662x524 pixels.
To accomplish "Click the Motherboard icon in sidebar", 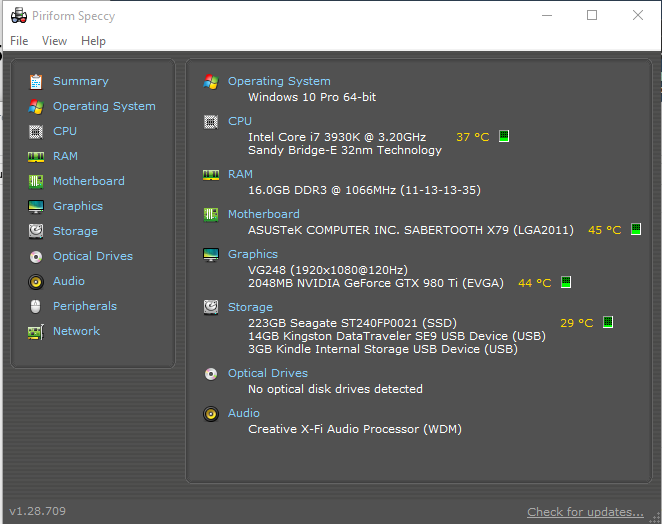I will [x=36, y=182].
